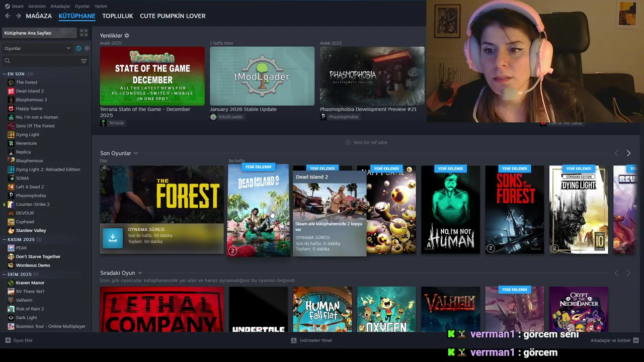Open the Arkadaşlar menu
The width and height of the screenshot is (644, 362).
coord(60,6)
